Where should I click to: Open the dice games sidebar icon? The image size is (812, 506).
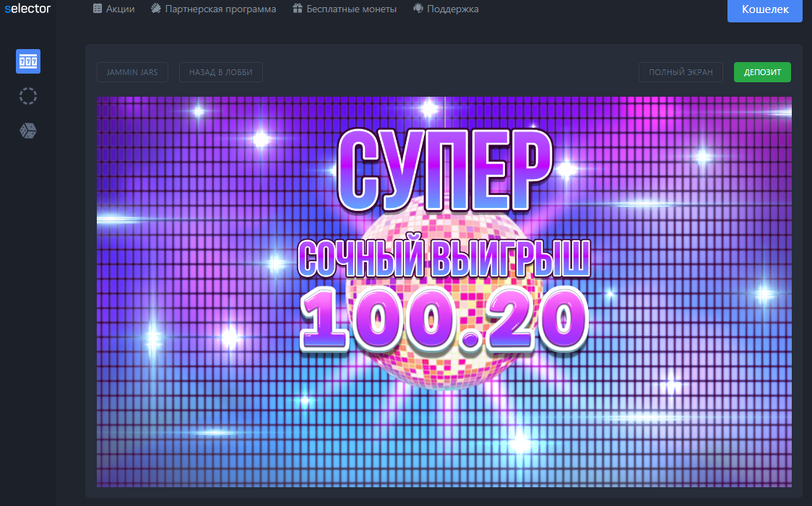pyautogui.click(x=28, y=131)
